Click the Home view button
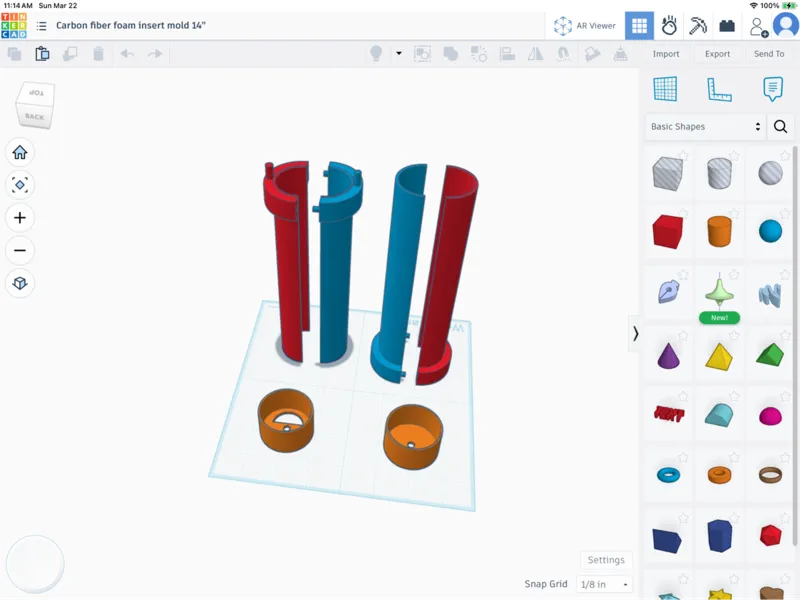The image size is (800, 600). coord(20,152)
